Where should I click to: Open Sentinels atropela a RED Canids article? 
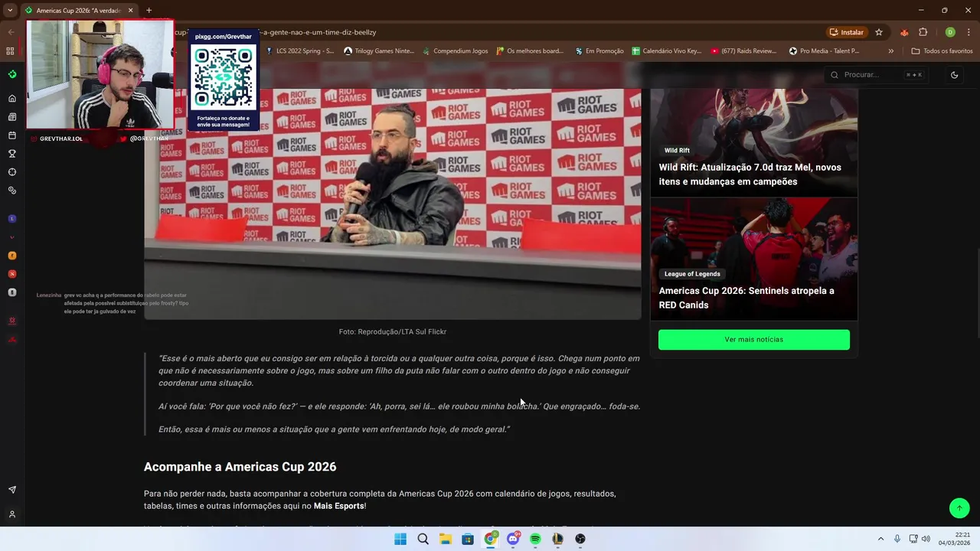(x=746, y=298)
